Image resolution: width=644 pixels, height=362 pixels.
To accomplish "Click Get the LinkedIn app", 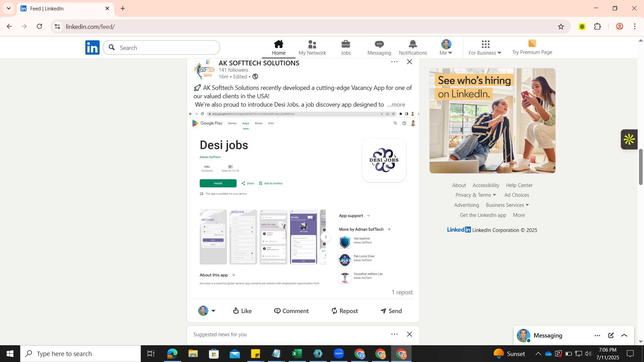I will click(x=483, y=215).
